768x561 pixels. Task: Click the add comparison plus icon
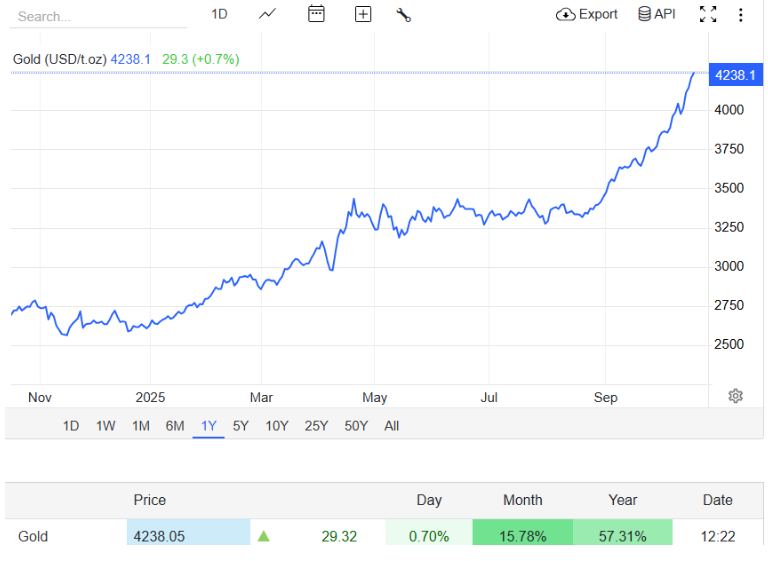(363, 14)
